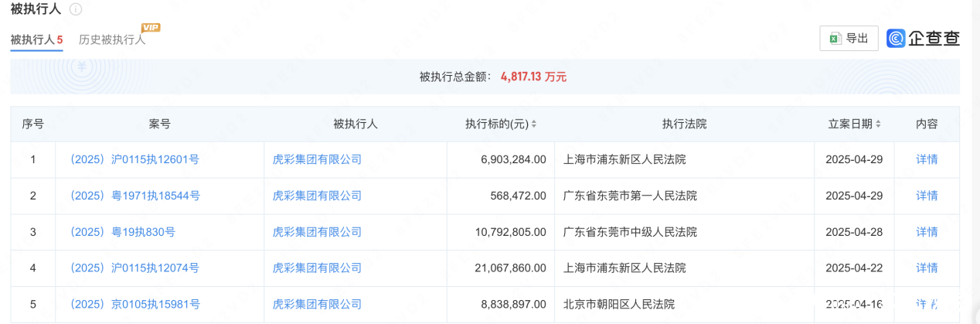Click the court 广东省东莞市第一人民法院
This screenshot has width=980, height=324.
point(631,196)
